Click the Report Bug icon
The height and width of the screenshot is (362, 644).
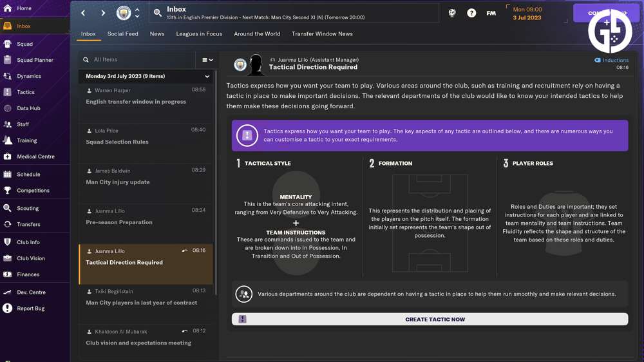7,308
